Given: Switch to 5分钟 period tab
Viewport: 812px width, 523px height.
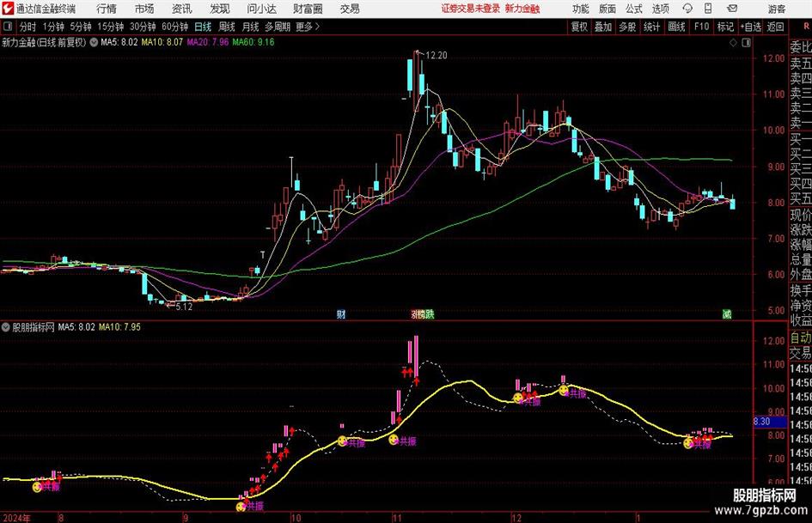Looking at the screenshot, I should [81, 27].
